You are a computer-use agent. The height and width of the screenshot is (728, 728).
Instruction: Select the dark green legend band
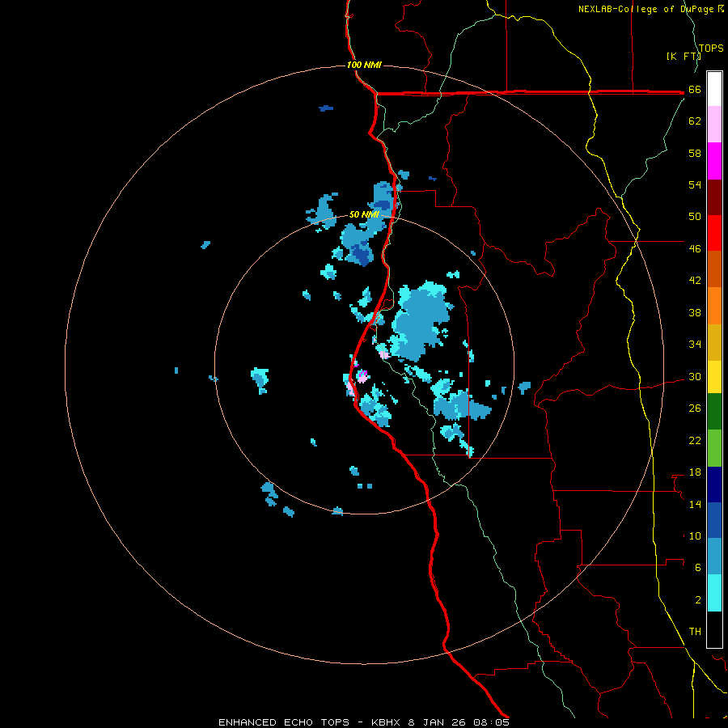click(x=714, y=412)
